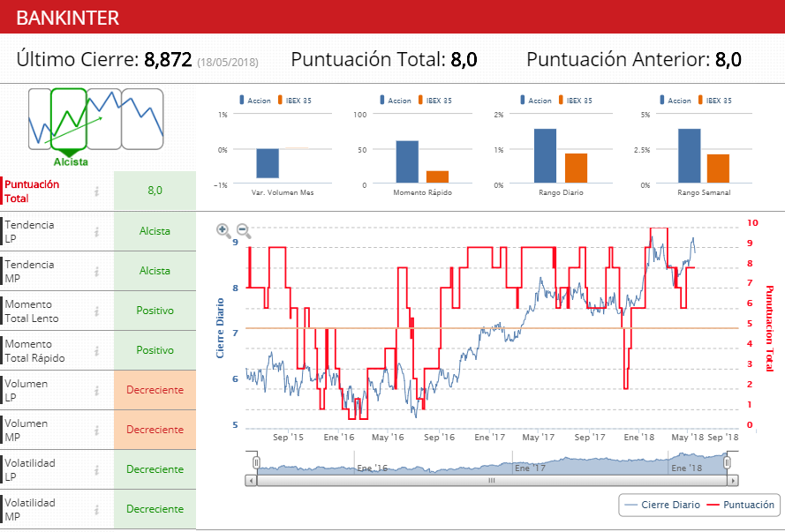The width and height of the screenshot is (785, 532).
Task: Click the Alcista value for Tendencia MP
Action: click(155, 271)
